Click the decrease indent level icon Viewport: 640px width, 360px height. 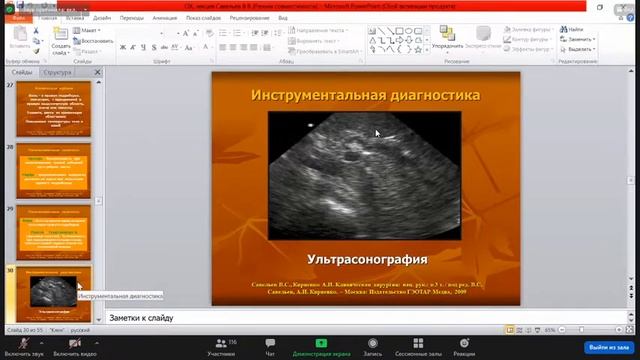coord(255,33)
